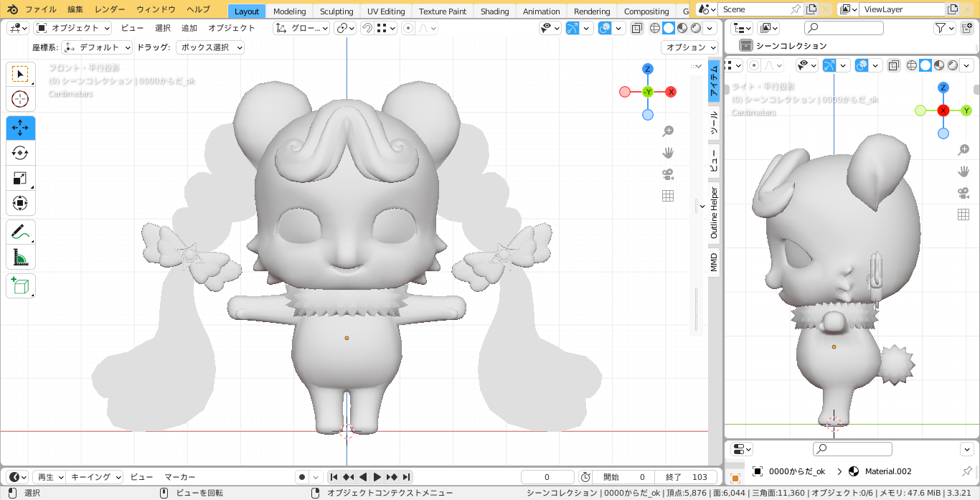The width and height of the screenshot is (980, 500).
Task: Expand the オプション dropdown
Action: (689, 47)
